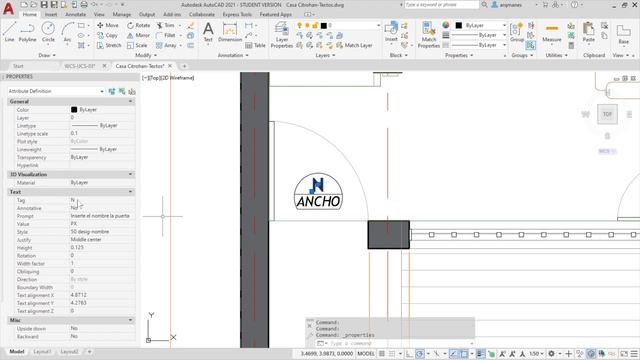Image resolution: width=640 pixels, height=360 pixels.
Task: Click the Tag value field in Properties
Action: (x=102, y=200)
